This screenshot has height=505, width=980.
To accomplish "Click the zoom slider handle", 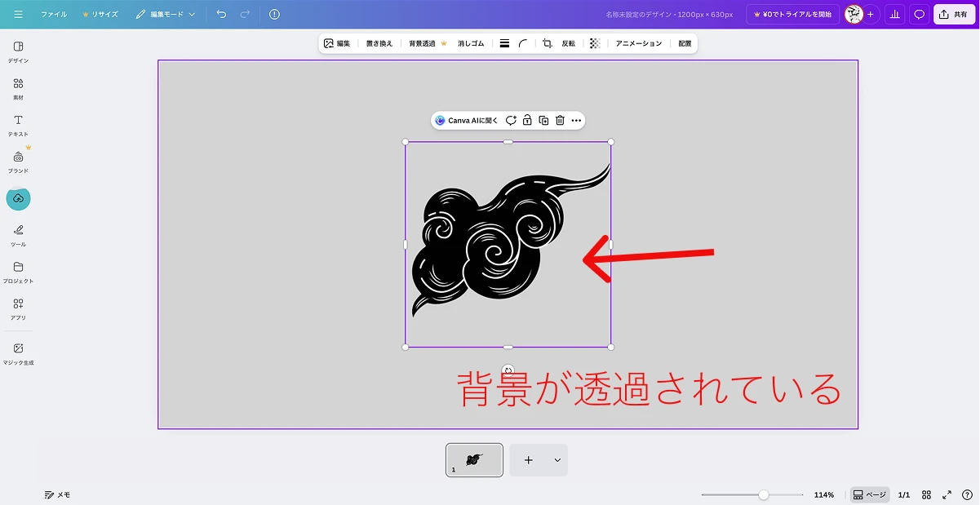I will click(x=763, y=495).
